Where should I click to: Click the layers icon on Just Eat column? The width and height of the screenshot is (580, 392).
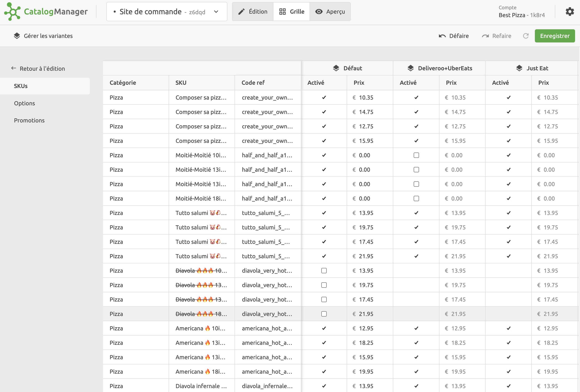[519, 68]
